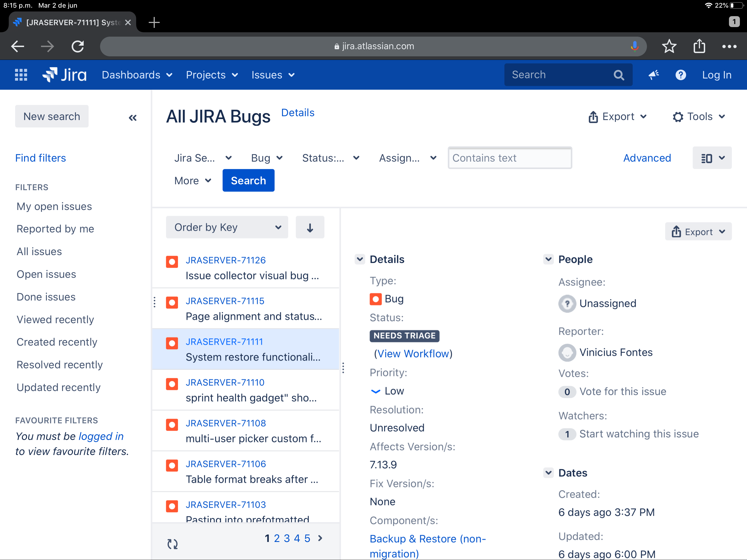747x560 pixels.
Task: Open the Status filter dropdown
Action: tap(331, 158)
